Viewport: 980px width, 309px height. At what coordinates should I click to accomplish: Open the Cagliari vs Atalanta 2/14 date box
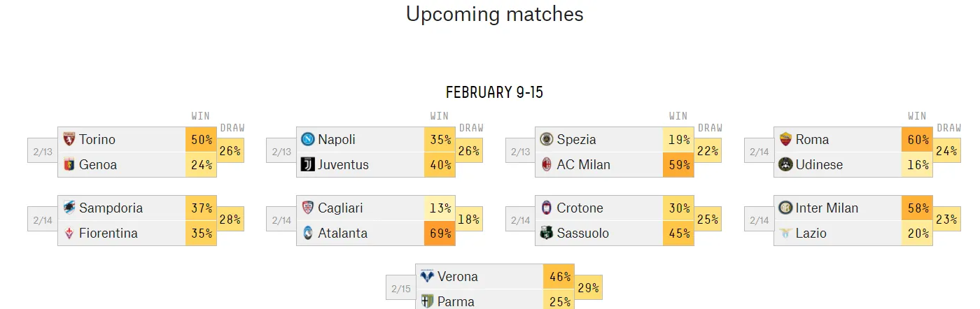[281, 220]
